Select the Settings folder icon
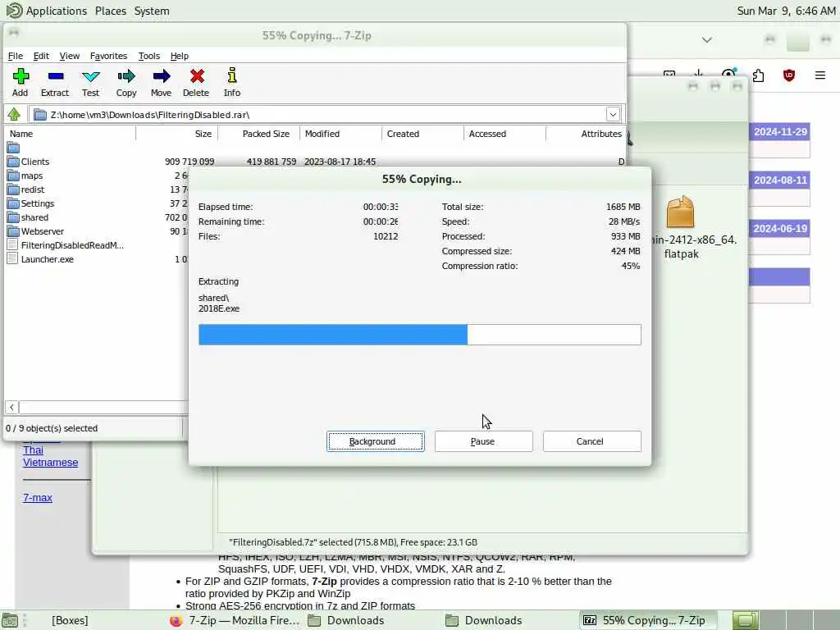Image resolution: width=840 pixels, height=630 pixels. coord(13,203)
